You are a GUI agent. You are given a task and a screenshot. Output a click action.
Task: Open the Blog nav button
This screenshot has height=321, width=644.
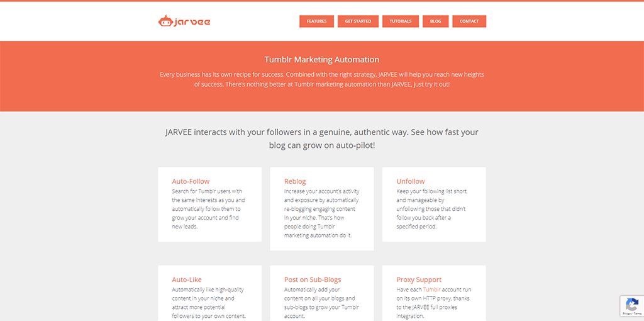click(435, 21)
